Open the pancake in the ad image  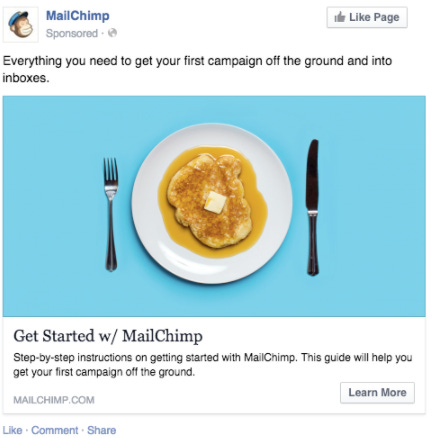(209, 201)
